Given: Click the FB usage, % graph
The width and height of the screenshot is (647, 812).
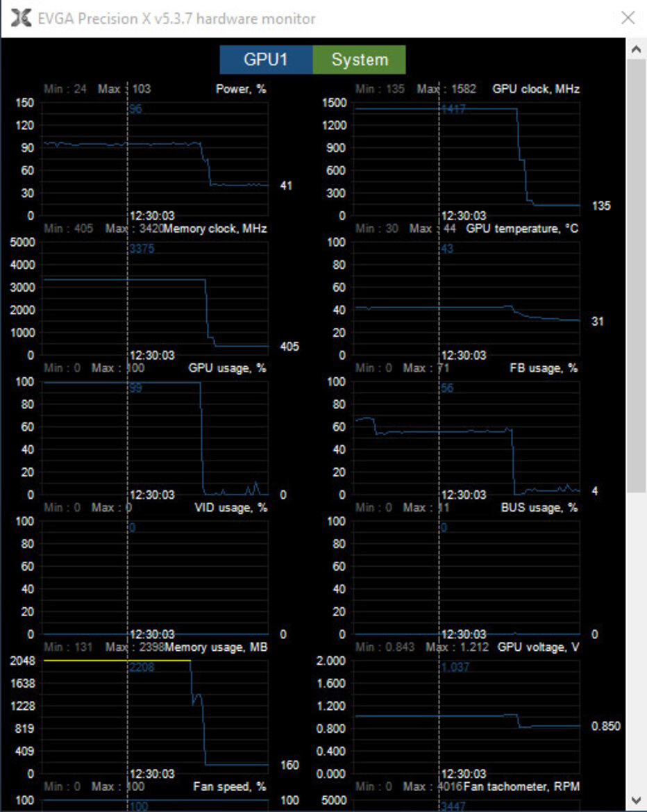Looking at the screenshot, I should [x=467, y=438].
